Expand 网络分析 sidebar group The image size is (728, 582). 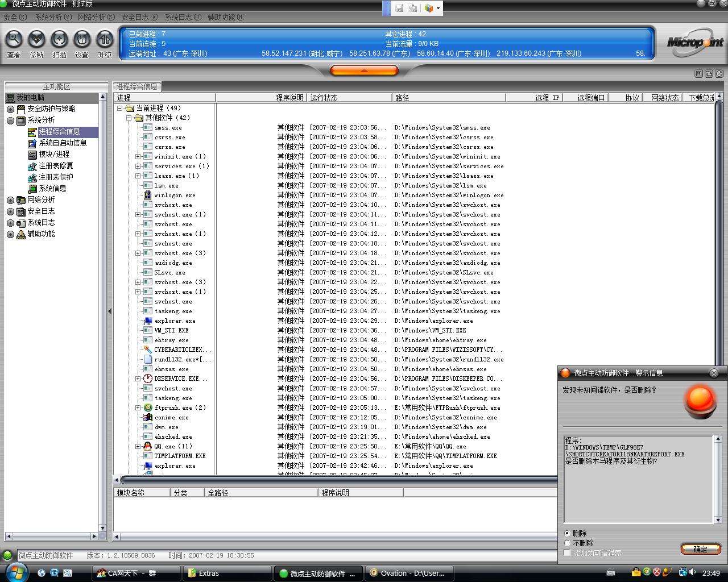pos(11,200)
